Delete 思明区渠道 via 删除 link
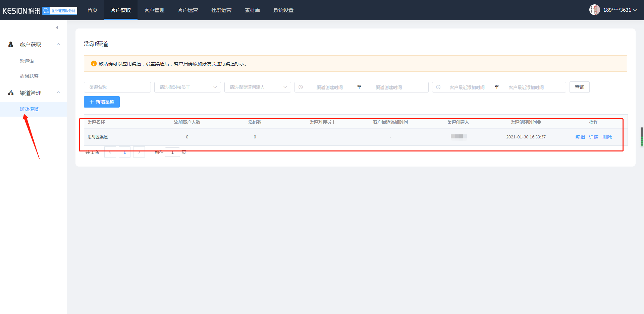 (607, 137)
